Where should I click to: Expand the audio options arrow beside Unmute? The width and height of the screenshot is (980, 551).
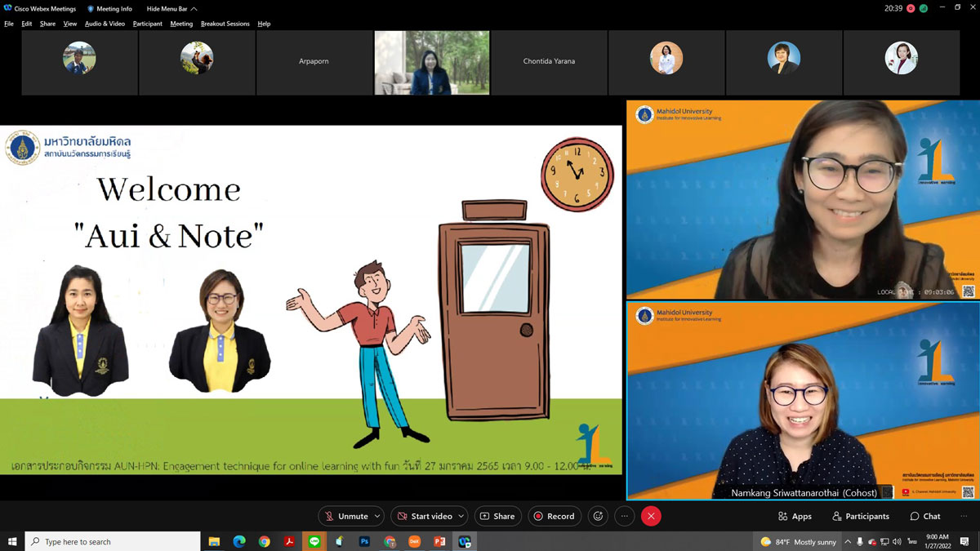coord(376,516)
